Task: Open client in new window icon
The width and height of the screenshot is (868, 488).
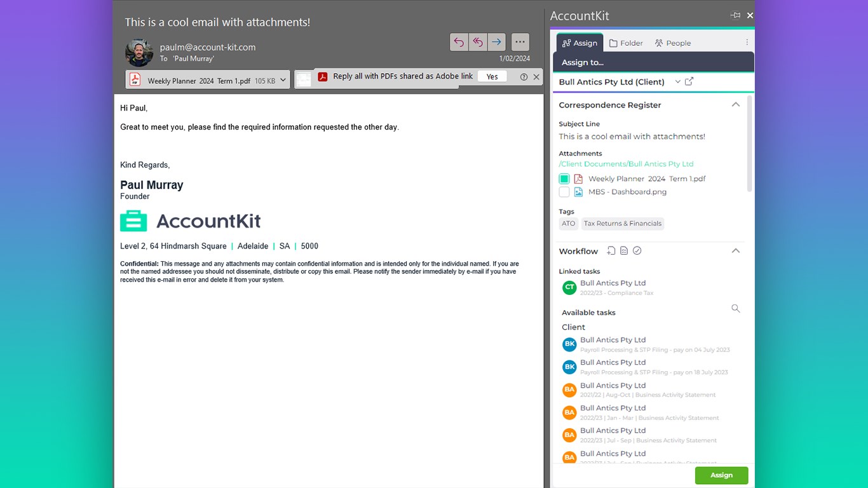Action: [x=689, y=81]
